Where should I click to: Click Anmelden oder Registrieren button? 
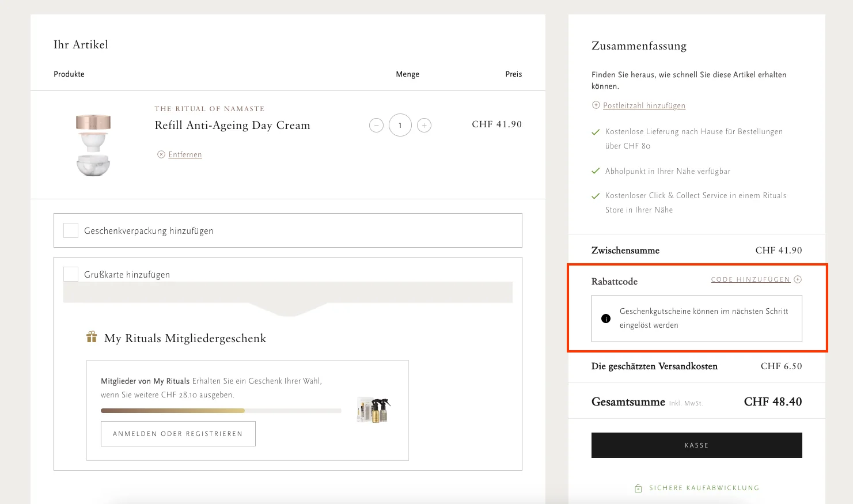(x=178, y=434)
